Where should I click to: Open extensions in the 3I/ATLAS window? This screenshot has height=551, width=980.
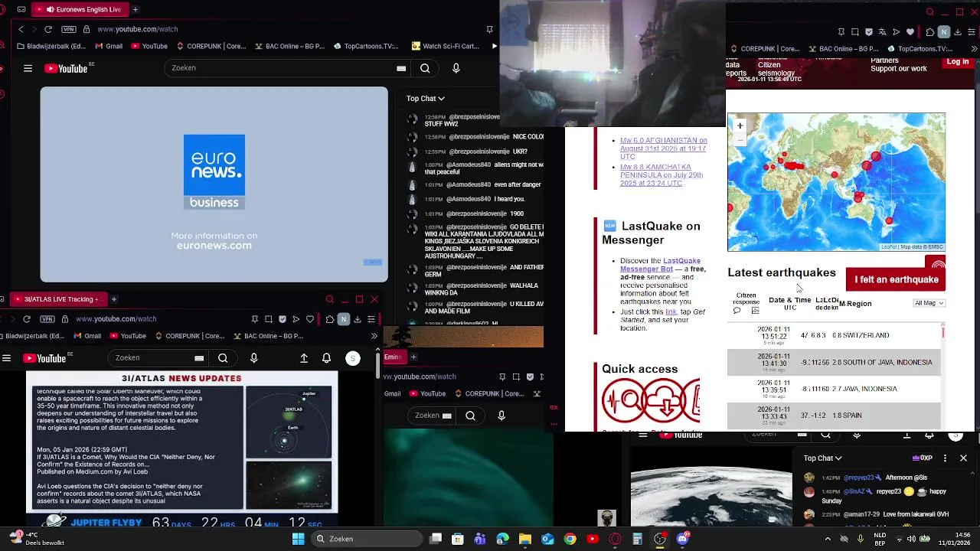(329, 319)
